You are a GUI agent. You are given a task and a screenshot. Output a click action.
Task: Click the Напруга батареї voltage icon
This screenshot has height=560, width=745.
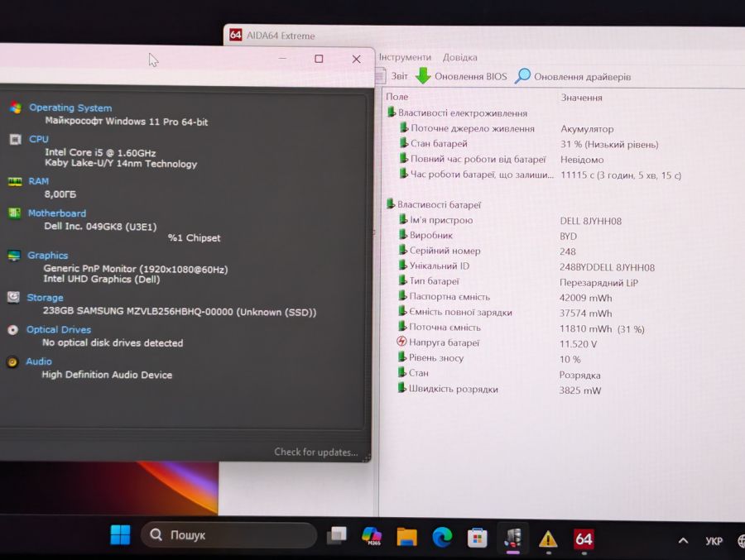coord(401,342)
